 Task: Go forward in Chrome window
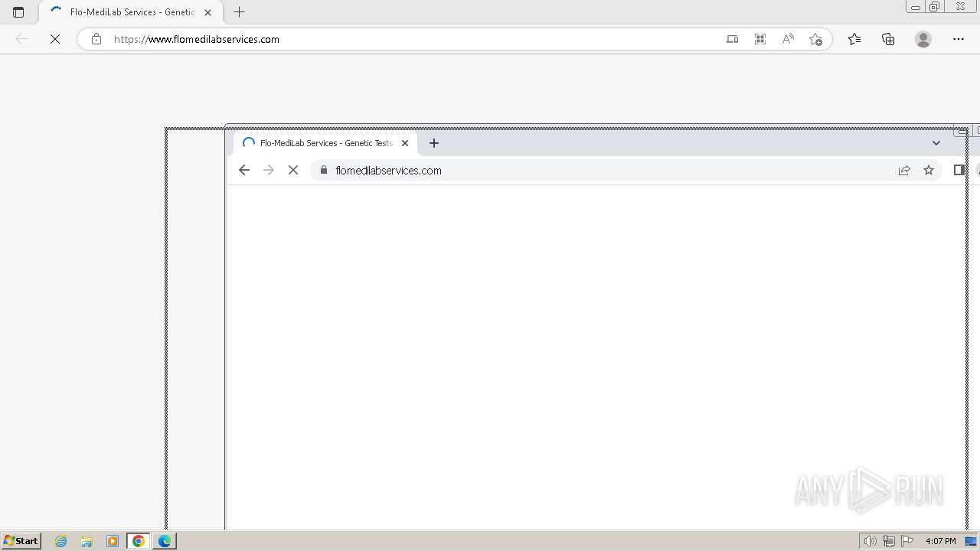(268, 171)
